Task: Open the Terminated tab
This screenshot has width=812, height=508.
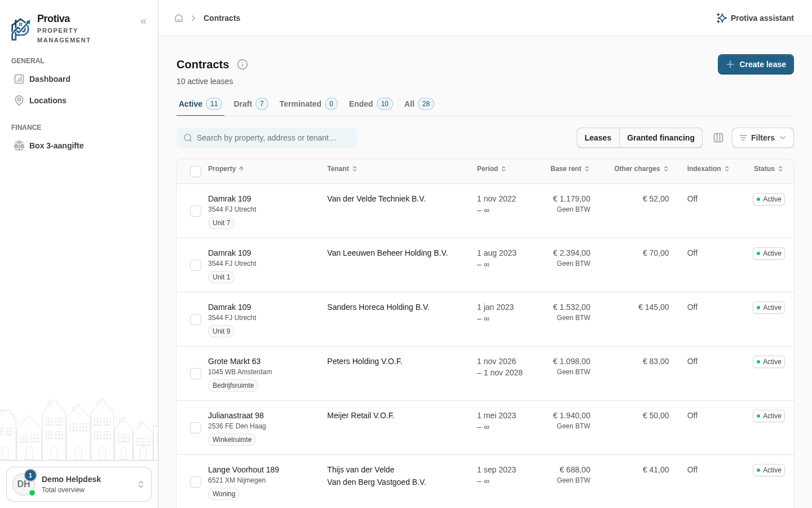Action: coord(308,104)
